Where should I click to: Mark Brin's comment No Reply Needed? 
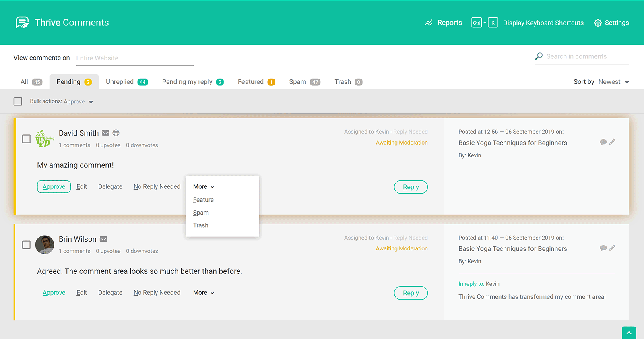coord(157,293)
